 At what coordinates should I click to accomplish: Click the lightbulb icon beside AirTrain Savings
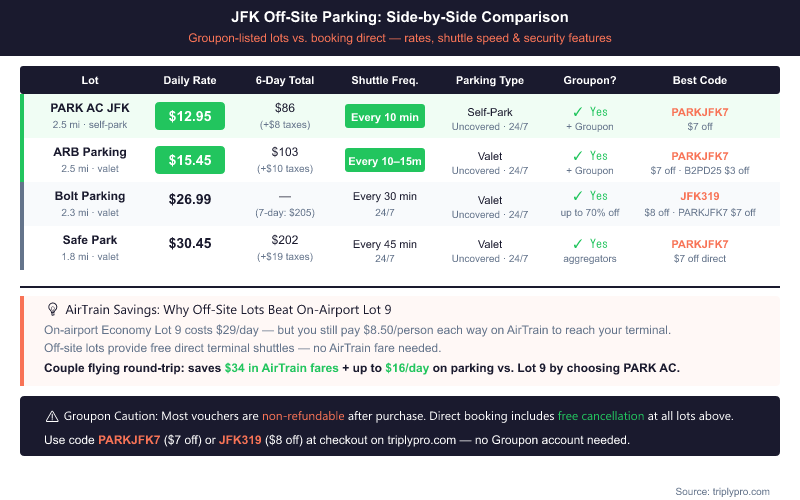click(54, 310)
